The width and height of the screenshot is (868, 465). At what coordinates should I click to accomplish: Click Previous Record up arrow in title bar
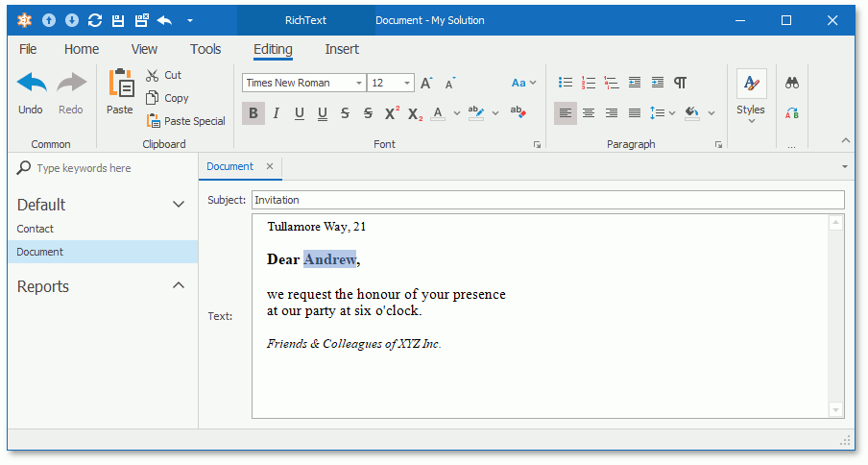click(49, 20)
